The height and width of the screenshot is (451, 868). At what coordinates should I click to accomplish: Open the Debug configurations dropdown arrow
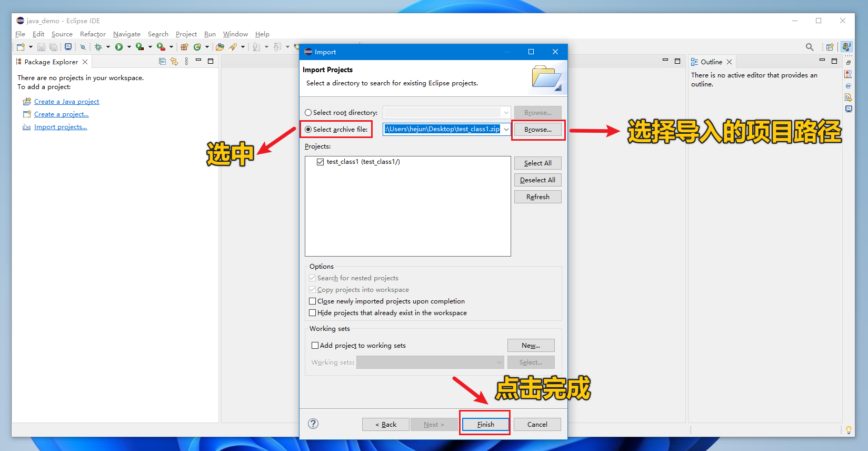pos(108,47)
